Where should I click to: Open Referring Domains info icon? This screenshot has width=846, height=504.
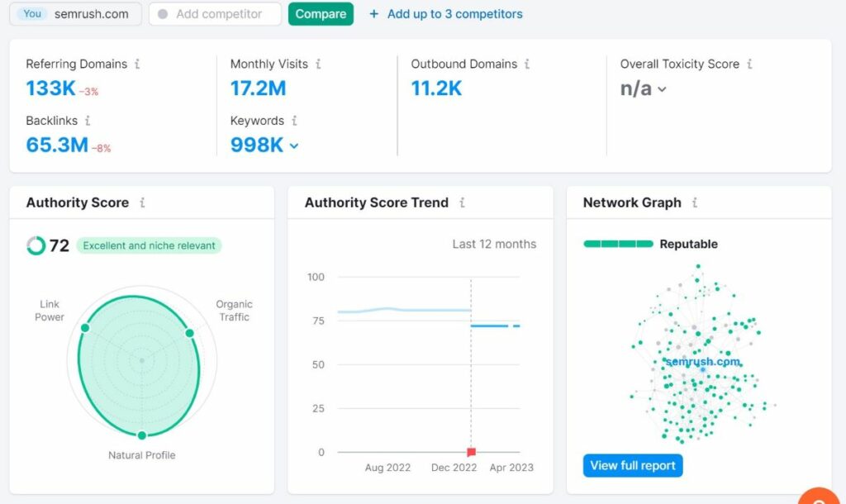click(137, 64)
